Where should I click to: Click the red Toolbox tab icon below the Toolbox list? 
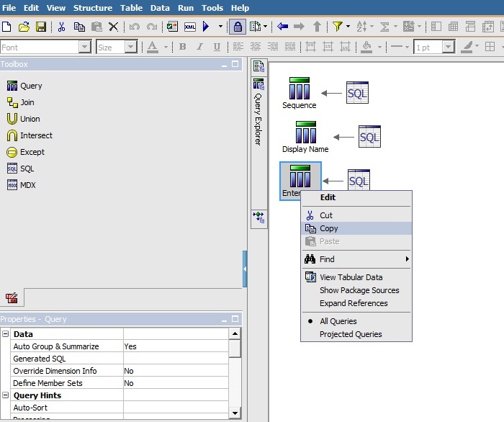[12, 297]
